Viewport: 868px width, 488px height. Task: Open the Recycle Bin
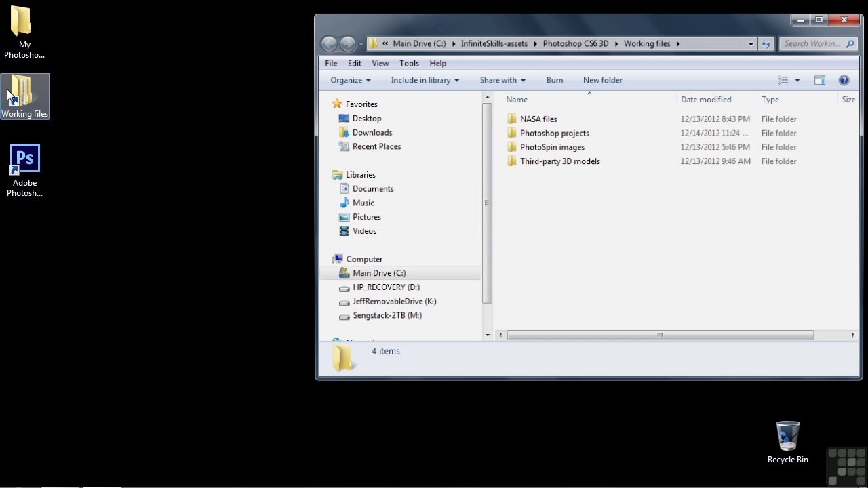(x=787, y=442)
